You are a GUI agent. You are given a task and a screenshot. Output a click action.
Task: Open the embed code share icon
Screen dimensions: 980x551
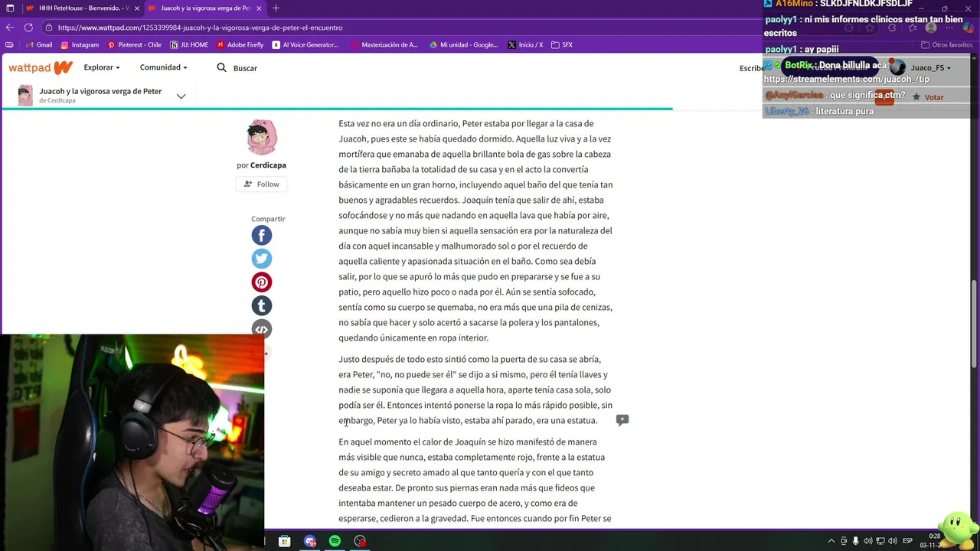[262, 329]
